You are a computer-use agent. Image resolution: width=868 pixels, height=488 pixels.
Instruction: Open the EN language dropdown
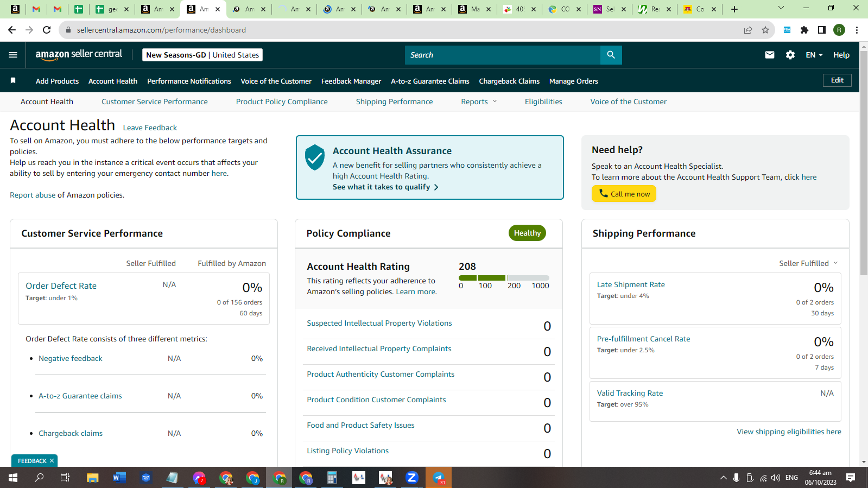tap(814, 55)
